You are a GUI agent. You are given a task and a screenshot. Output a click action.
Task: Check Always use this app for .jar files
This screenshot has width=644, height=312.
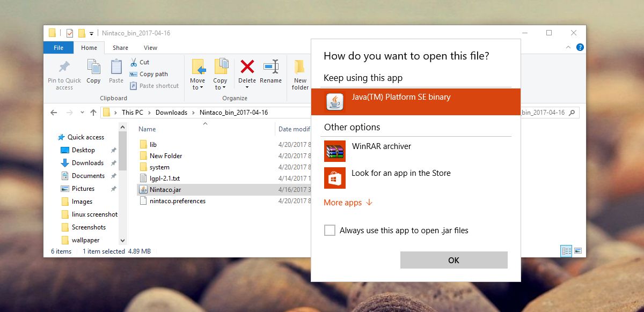coord(330,231)
